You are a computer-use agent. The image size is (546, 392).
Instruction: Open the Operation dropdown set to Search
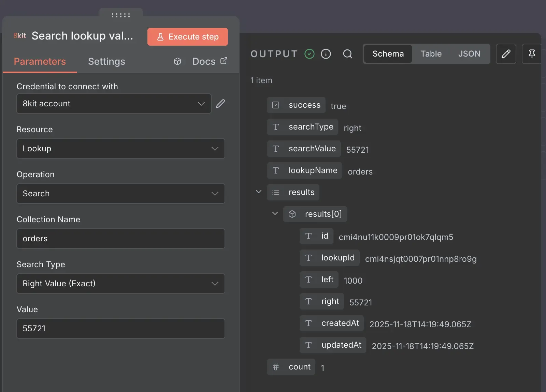click(121, 194)
